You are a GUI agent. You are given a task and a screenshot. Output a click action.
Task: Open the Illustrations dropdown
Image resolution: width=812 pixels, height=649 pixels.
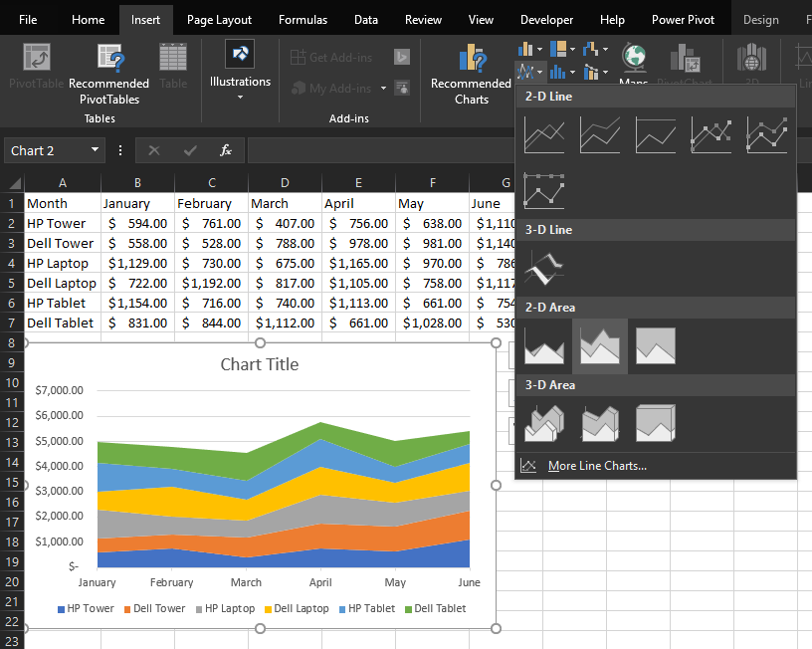coord(240,70)
